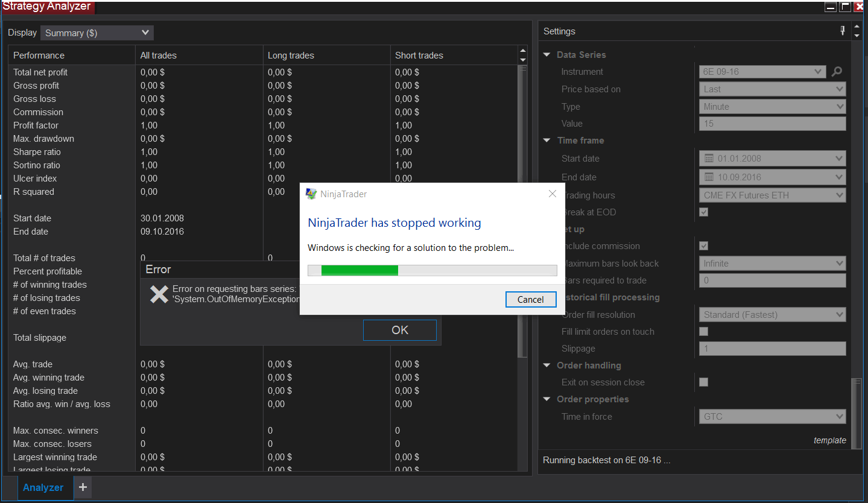Select the Ratio avg. win / avg. loss label
This screenshot has height=503, width=868.
tap(62, 404)
